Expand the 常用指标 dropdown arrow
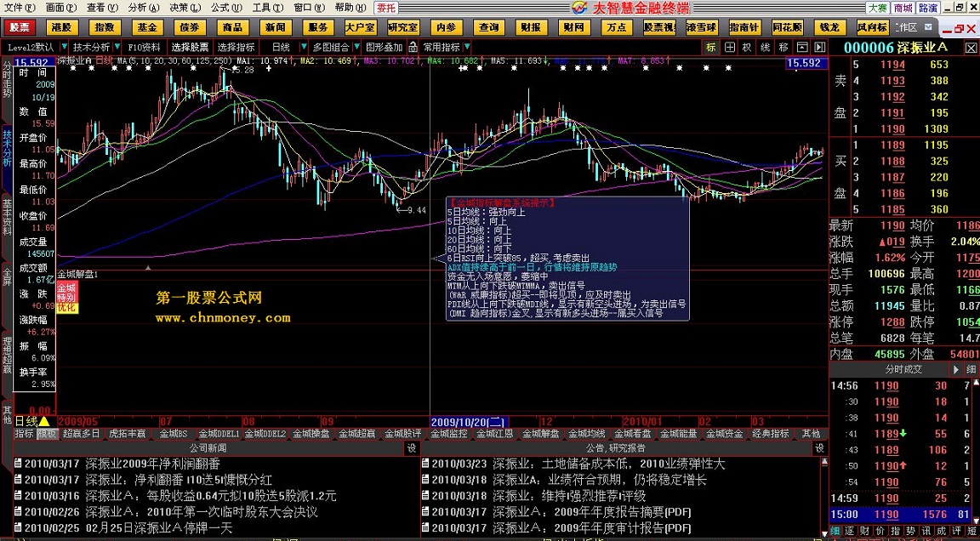 tap(466, 47)
